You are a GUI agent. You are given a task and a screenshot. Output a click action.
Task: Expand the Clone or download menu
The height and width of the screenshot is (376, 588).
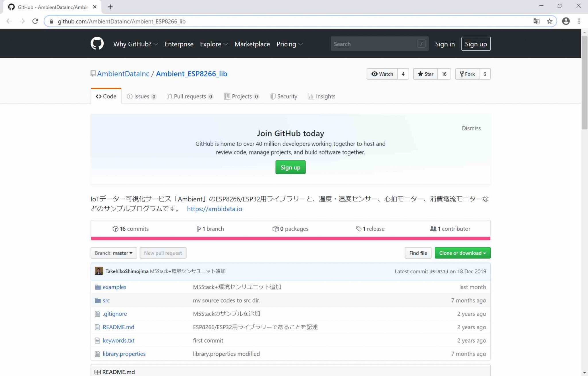(x=462, y=253)
